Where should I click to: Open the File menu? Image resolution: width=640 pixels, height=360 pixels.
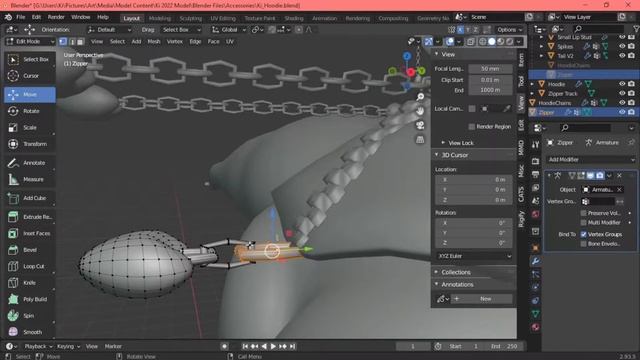tap(21, 17)
